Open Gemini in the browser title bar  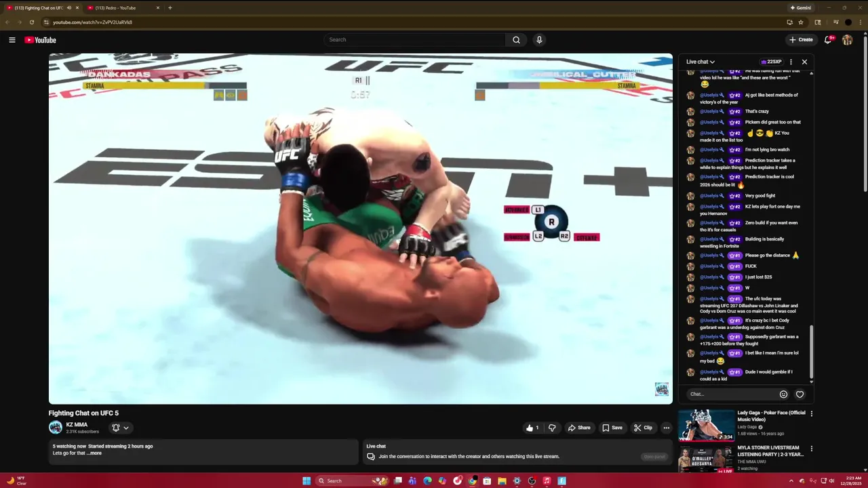800,7
